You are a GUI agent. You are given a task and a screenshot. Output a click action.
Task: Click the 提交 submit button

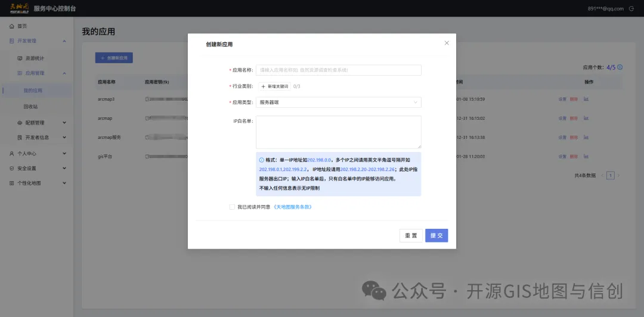point(436,235)
